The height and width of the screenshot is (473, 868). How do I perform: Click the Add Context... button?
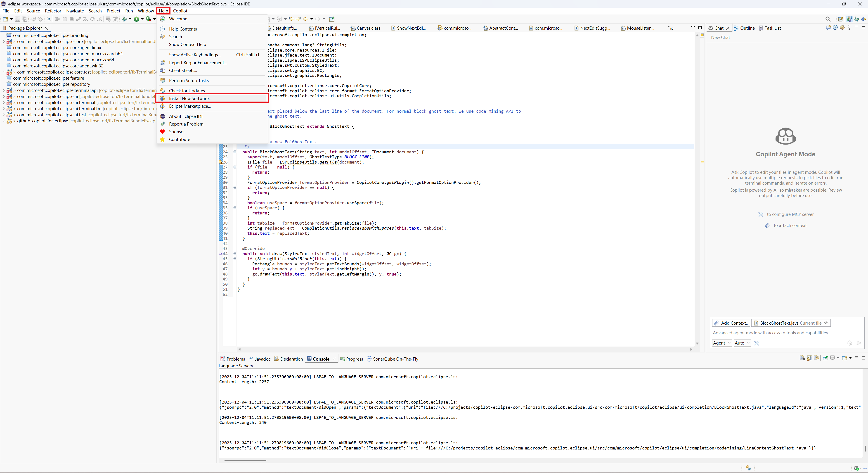[731, 323]
